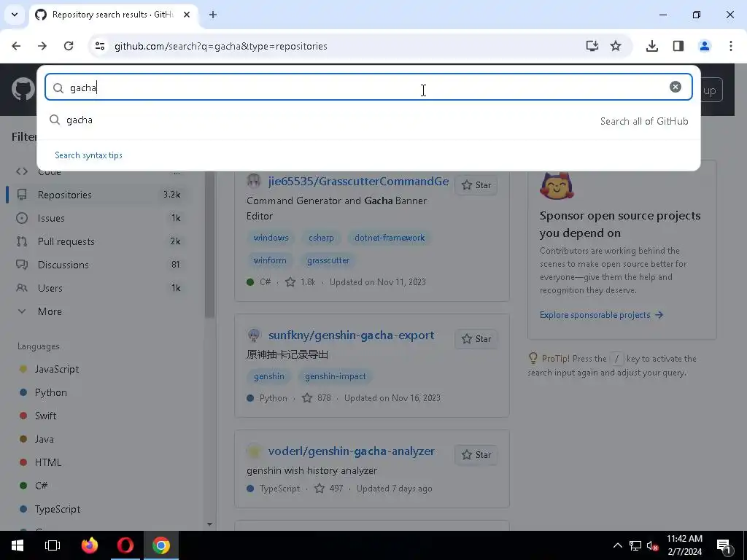The width and height of the screenshot is (747, 560).
Task: Filter results by Repositories
Action: [x=99, y=195]
